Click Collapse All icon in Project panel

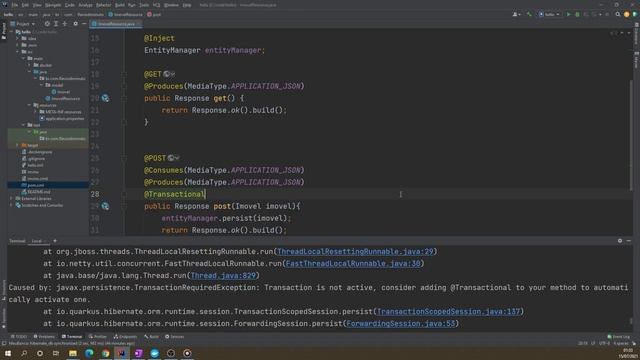(64, 24)
